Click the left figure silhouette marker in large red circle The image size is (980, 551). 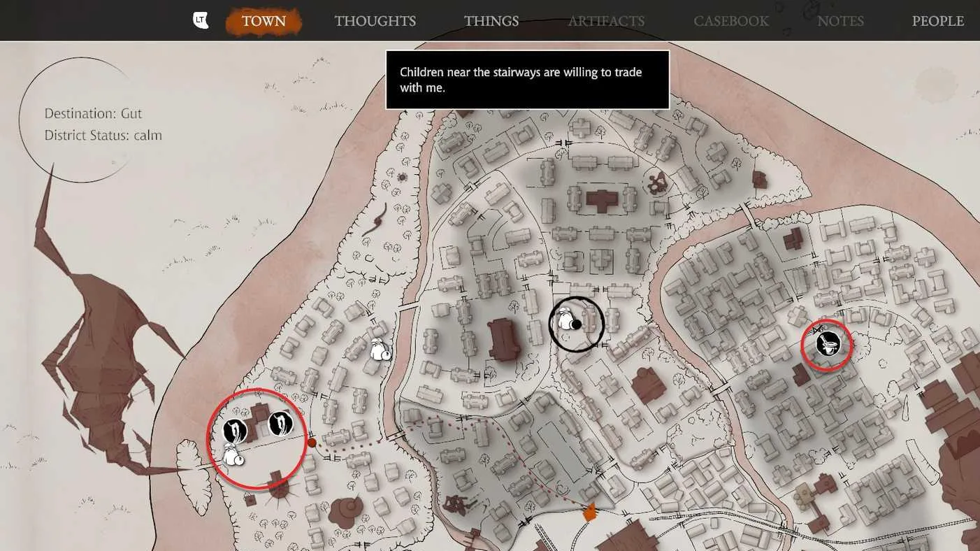tap(235, 431)
